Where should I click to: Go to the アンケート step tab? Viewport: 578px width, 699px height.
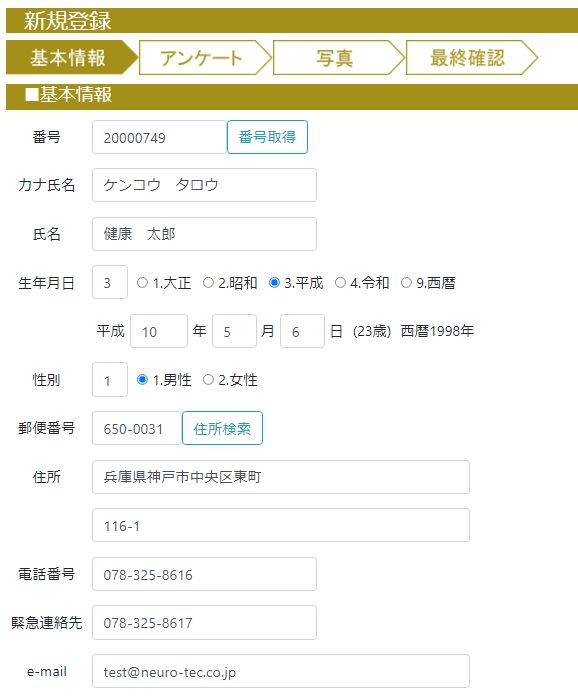[205, 58]
